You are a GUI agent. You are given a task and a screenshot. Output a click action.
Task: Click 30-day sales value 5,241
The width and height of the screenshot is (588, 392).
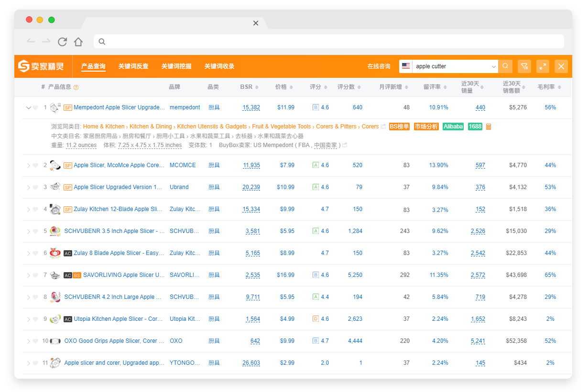(x=478, y=341)
